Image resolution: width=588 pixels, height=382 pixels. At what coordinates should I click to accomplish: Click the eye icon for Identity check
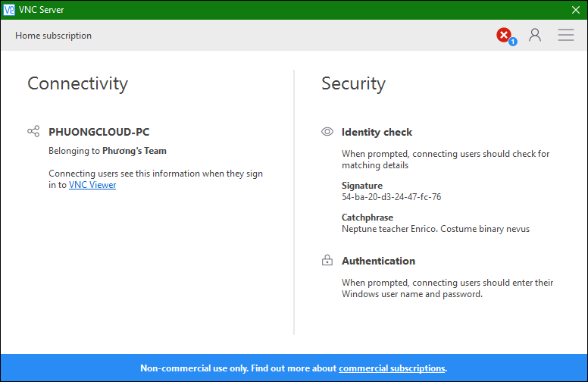click(x=327, y=132)
